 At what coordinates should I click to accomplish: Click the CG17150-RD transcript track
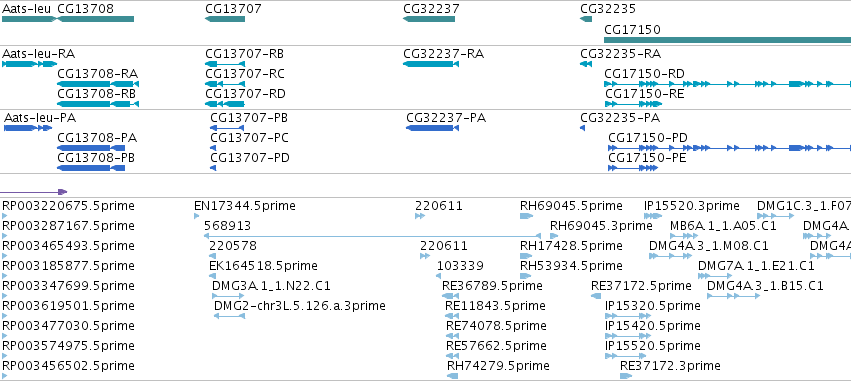coord(727,84)
